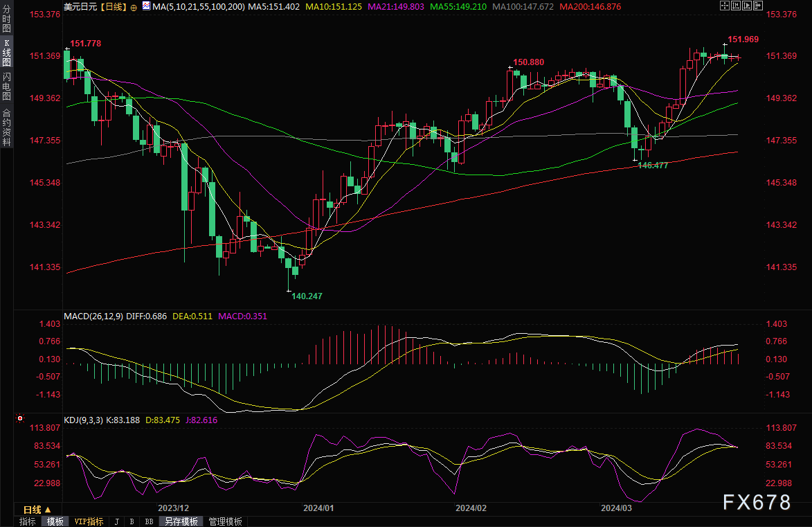Click the play-forward chart icon
The width and height of the screenshot is (812, 527).
click(x=747, y=6)
